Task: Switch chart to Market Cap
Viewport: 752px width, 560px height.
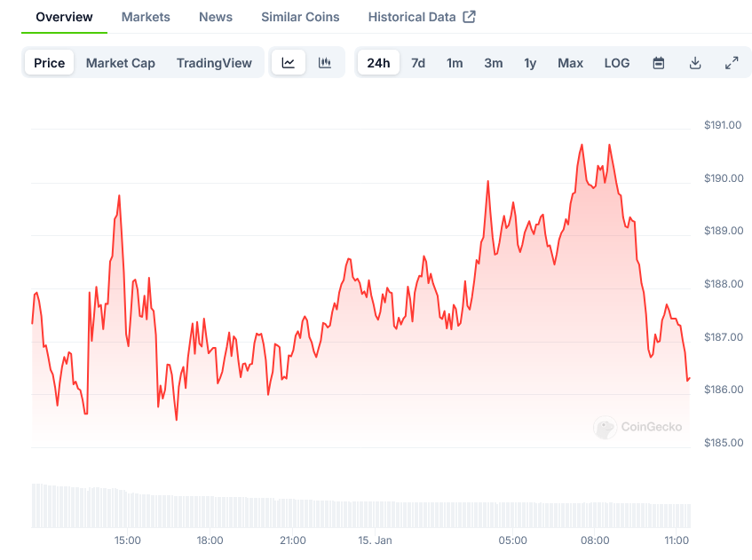Action: pos(121,63)
